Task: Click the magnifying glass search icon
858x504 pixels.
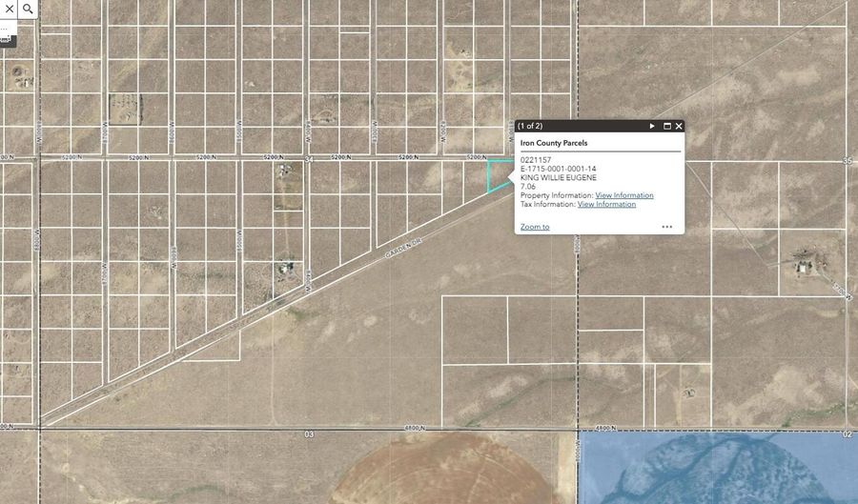Action: (28, 9)
